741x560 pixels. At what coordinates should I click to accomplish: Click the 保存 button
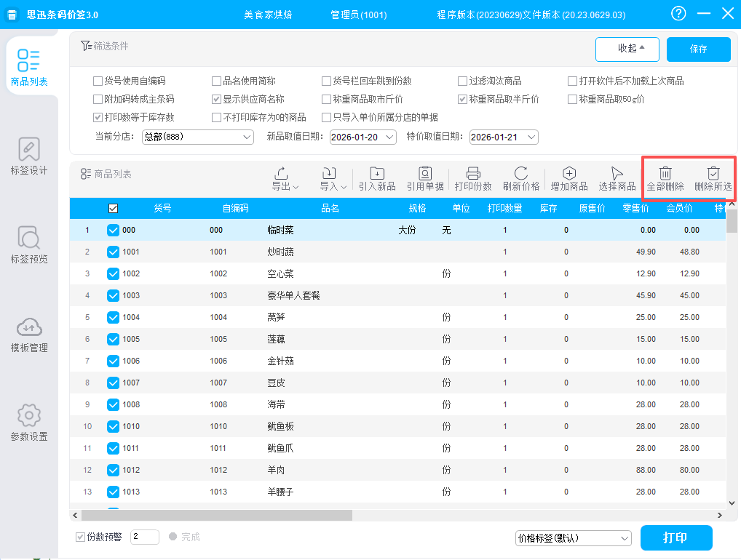click(x=698, y=49)
